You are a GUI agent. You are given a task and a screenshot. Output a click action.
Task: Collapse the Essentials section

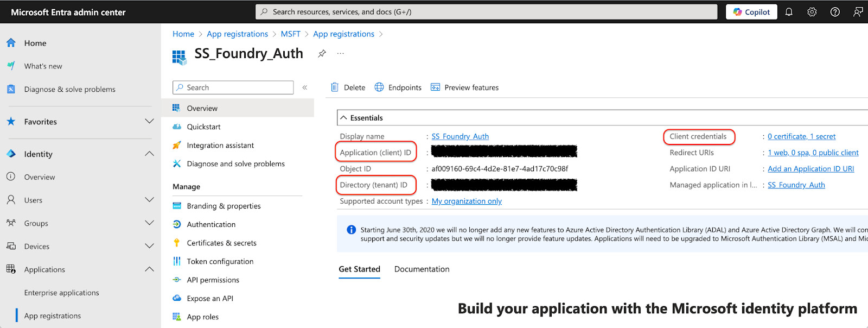[343, 118]
